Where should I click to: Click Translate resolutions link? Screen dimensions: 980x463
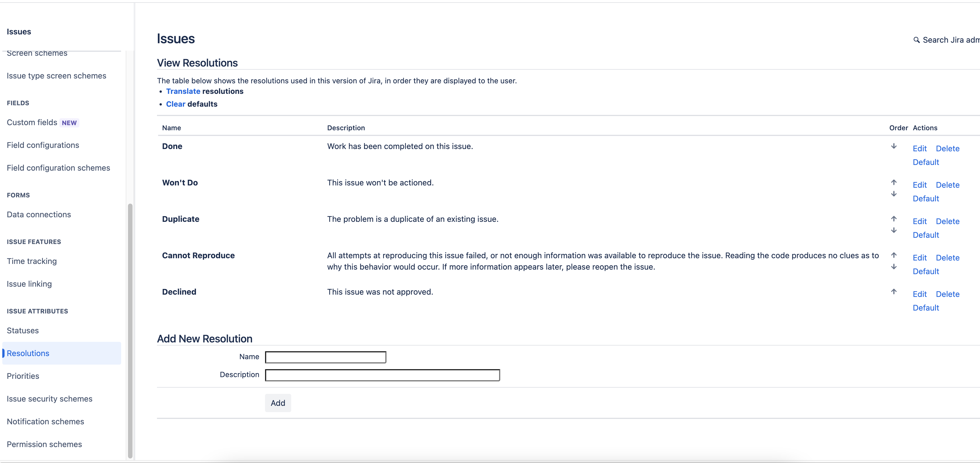(x=183, y=91)
